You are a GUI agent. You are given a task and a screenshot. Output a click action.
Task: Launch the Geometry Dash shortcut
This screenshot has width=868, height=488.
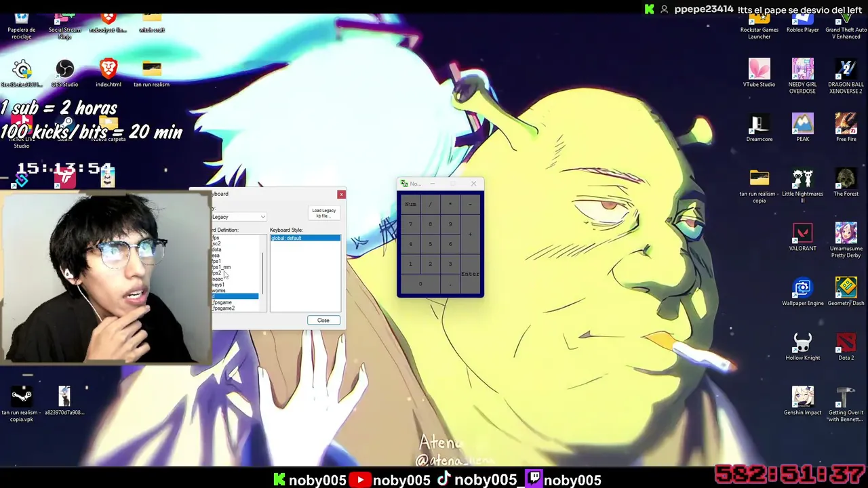(846, 291)
